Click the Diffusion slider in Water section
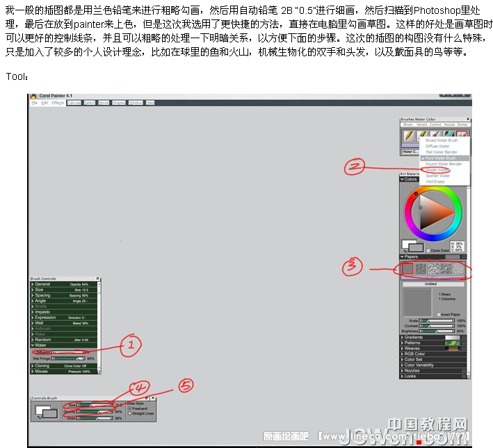The width and height of the screenshot is (493, 448). (x=68, y=352)
